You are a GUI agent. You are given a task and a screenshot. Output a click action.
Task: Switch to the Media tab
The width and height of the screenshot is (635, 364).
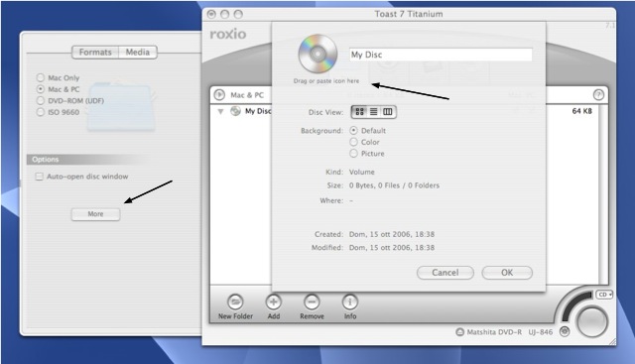[138, 53]
